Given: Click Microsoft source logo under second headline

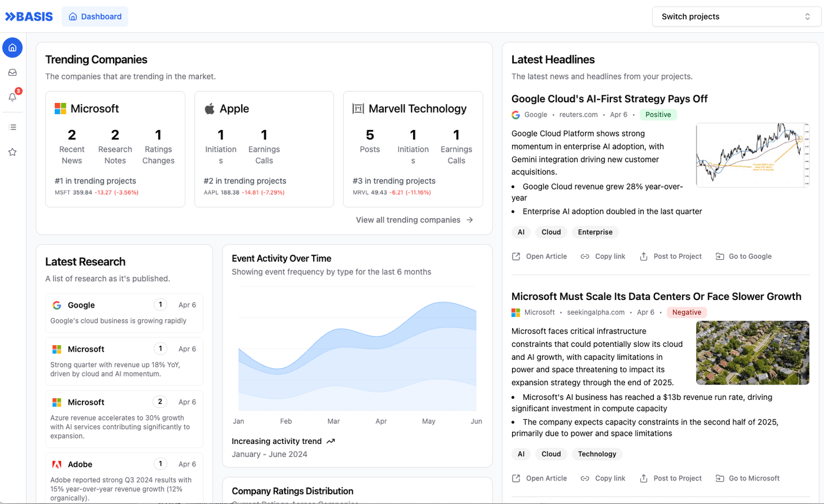Looking at the screenshot, I should tap(516, 312).
